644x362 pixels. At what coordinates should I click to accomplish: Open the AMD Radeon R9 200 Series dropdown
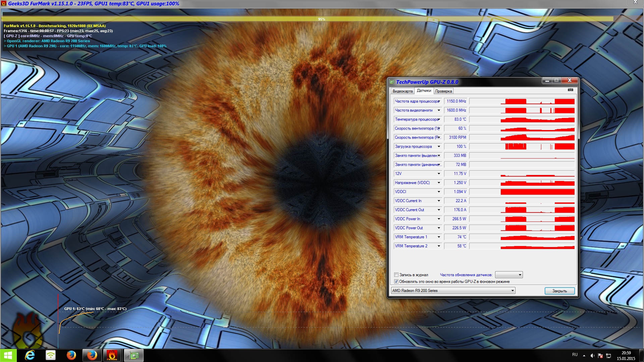[x=453, y=291]
